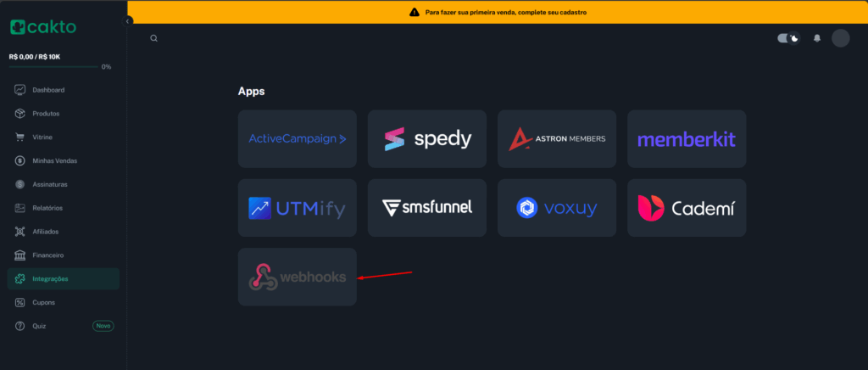This screenshot has width=868, height=370.
Task: Open Relatórios from the sidebar
Action: [47, 208]
